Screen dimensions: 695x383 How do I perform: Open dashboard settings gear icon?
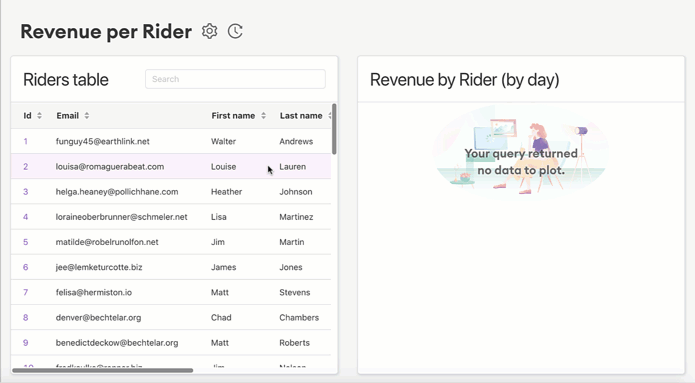[x=210, y=31]
